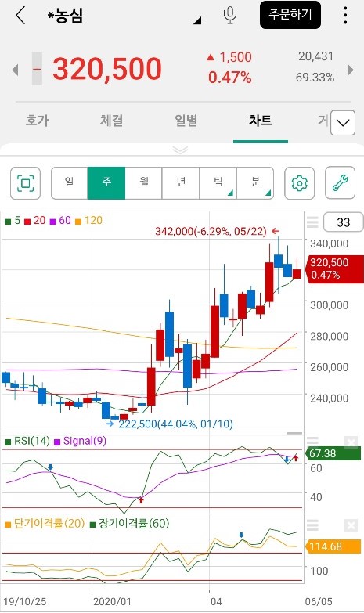Tap the red 20-day moving average swatch
Image resolution: width=364 pixels, height=613 pixels.
tap(27, 222)
